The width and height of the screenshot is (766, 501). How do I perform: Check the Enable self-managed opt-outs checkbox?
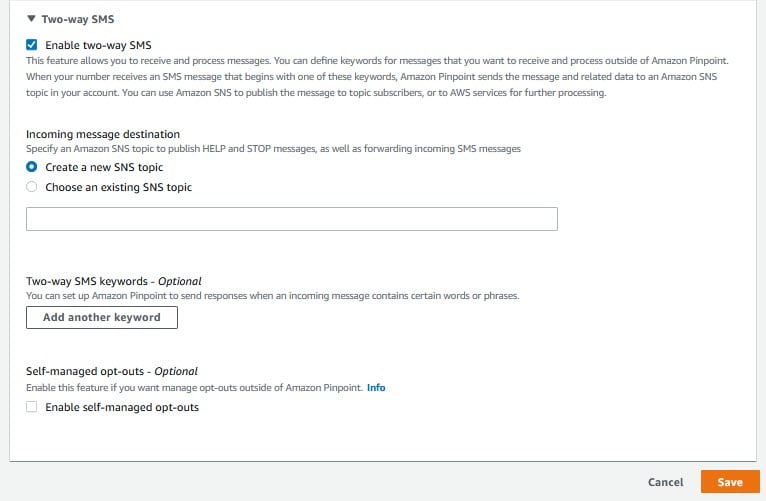(32, 407)
